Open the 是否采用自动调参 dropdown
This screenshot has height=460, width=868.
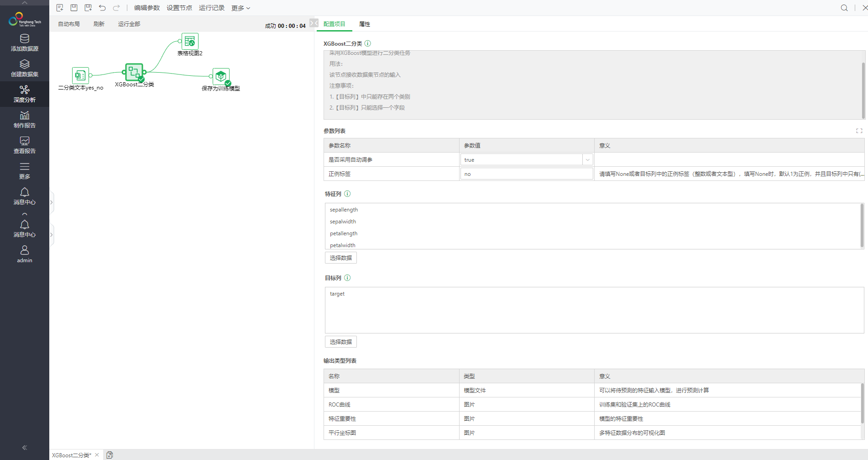(588, 159)
